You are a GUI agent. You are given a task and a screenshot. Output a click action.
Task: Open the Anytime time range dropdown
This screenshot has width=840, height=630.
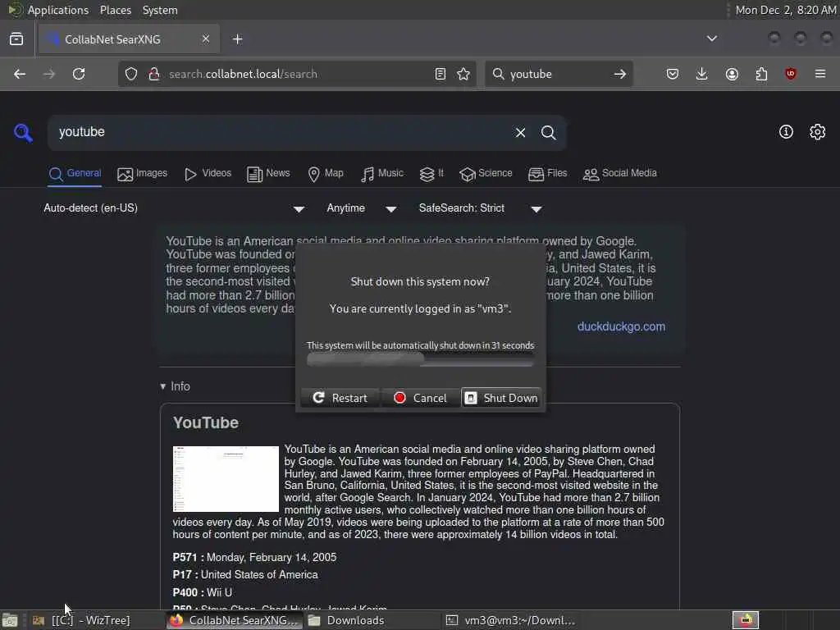[x=362, y=208]
